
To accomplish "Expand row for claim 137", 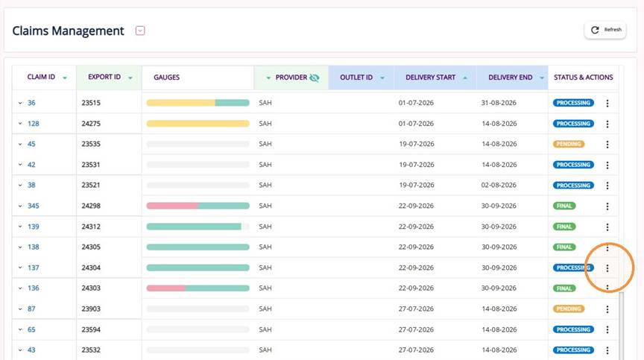I will pos(20,268).
